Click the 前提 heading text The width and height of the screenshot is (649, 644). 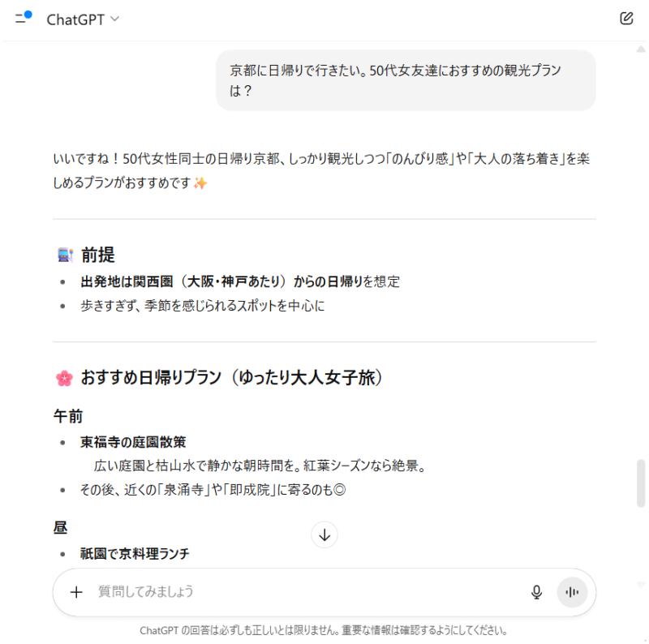click(x=97, y=255)
